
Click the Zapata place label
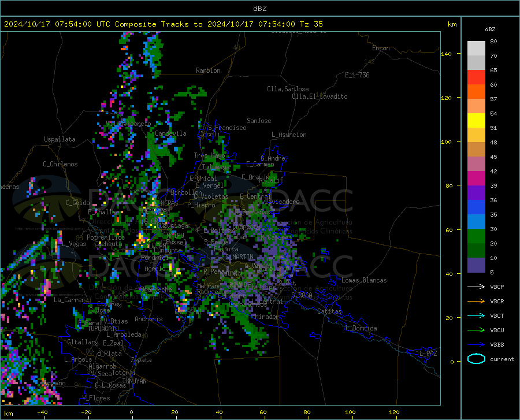click(141, 360)
